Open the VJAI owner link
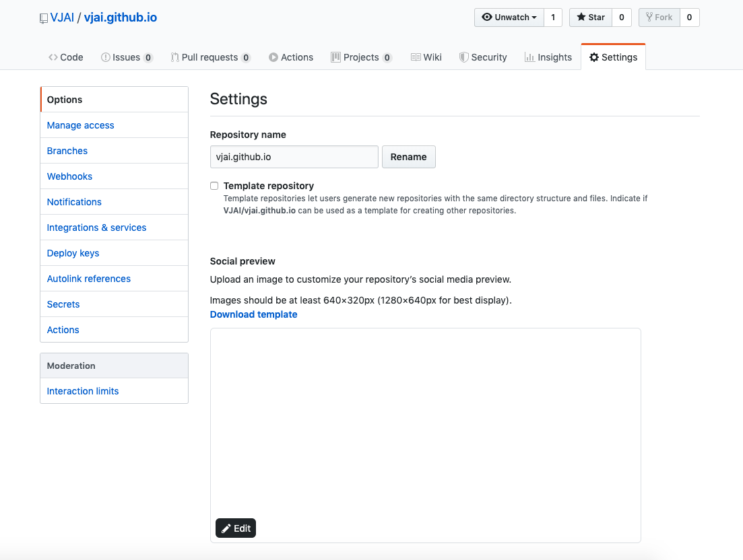Screen dimensions: 743x560 click(x=62, y=17)
